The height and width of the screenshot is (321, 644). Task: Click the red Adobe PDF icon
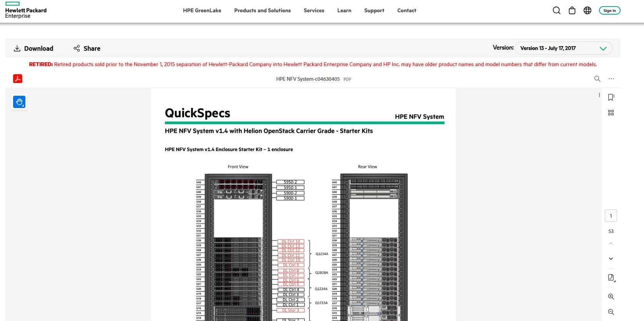(x=18, y=79)
